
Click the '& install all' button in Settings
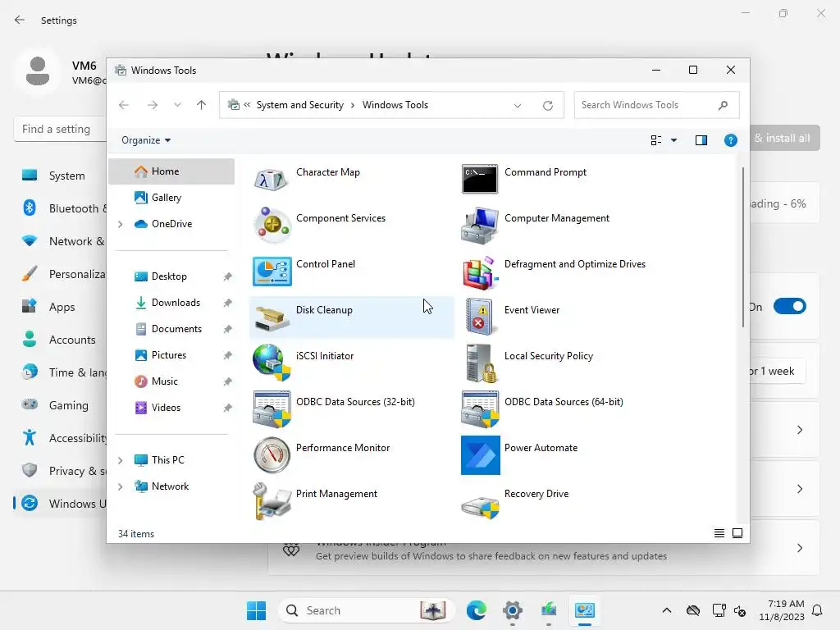point(784,138)
